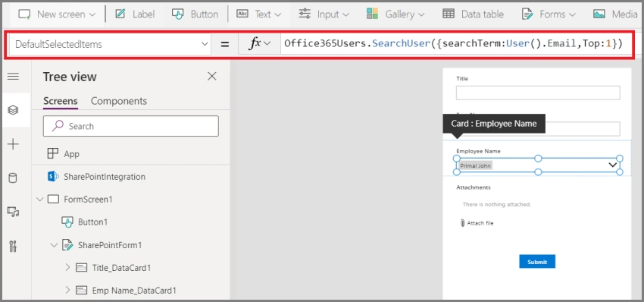Click the Tree view heading
Screen dimensions: 644x302
70,77
